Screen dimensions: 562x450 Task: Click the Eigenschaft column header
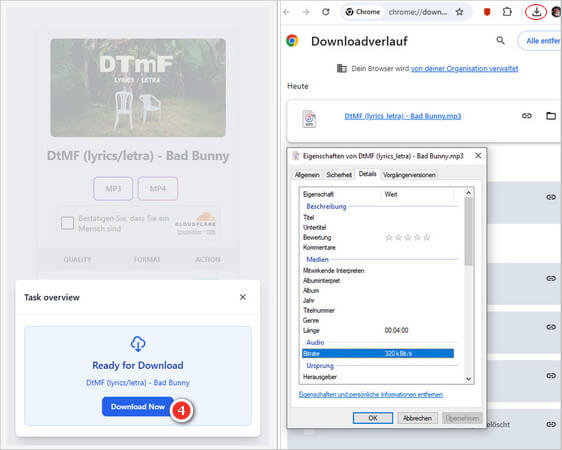tap(340, 194)
